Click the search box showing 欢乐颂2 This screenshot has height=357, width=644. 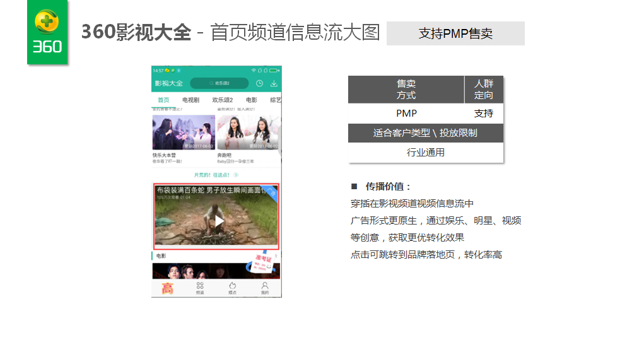220,83
